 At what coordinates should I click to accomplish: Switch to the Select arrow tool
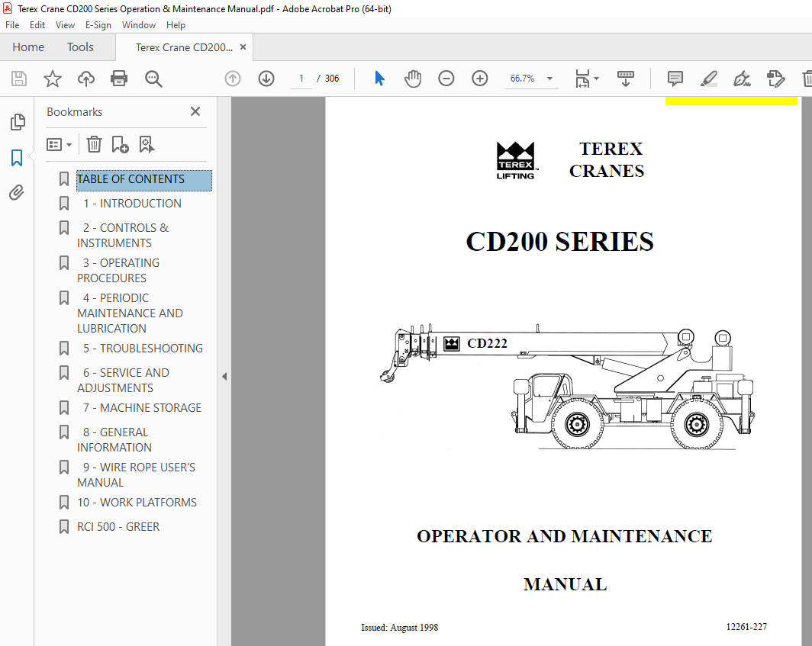379,79
